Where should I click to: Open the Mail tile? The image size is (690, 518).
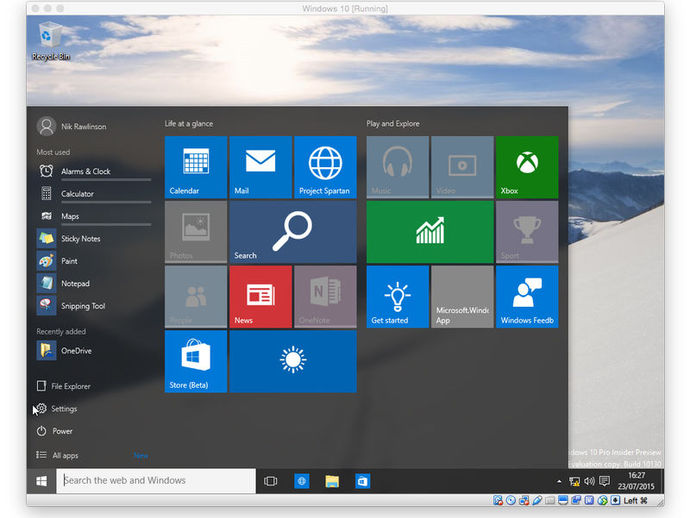[x=261, y=167]
